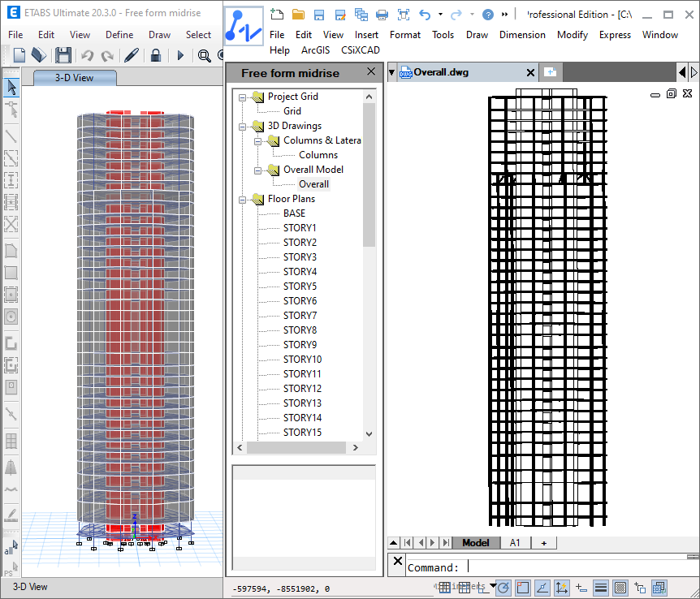The height and width of the screenshot is (599, 700).
Task: Collapse the Floor Plans tree node
Action: tap(242, 199)
